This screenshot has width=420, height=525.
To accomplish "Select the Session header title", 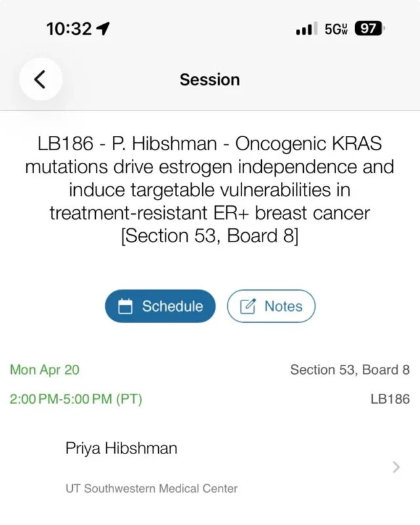I will (x=209, y=79).
